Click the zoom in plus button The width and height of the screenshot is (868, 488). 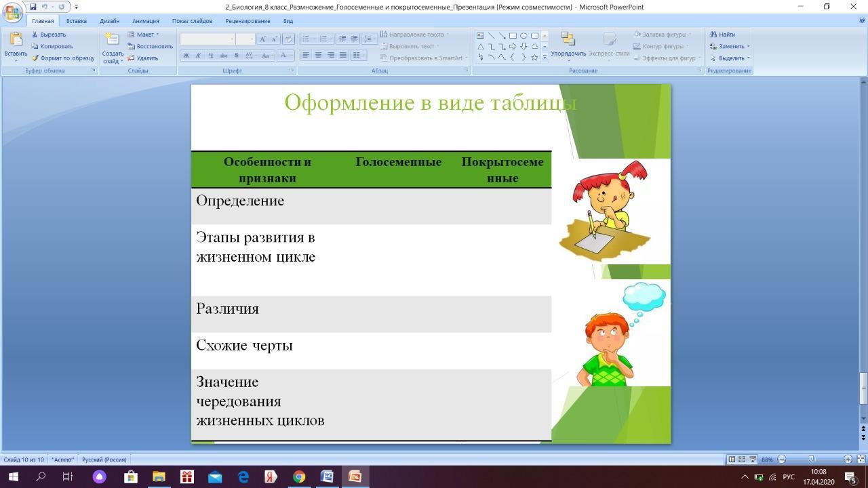click(x=848, y=460)
